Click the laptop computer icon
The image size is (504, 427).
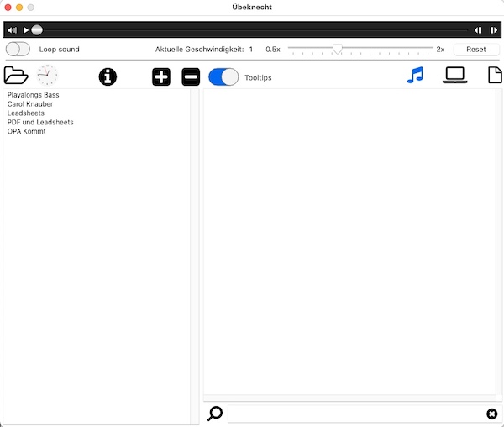tap(455, 76)
